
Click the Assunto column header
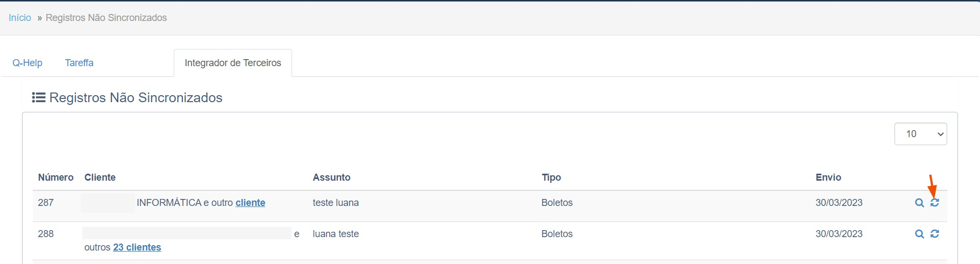coord(332,177)
